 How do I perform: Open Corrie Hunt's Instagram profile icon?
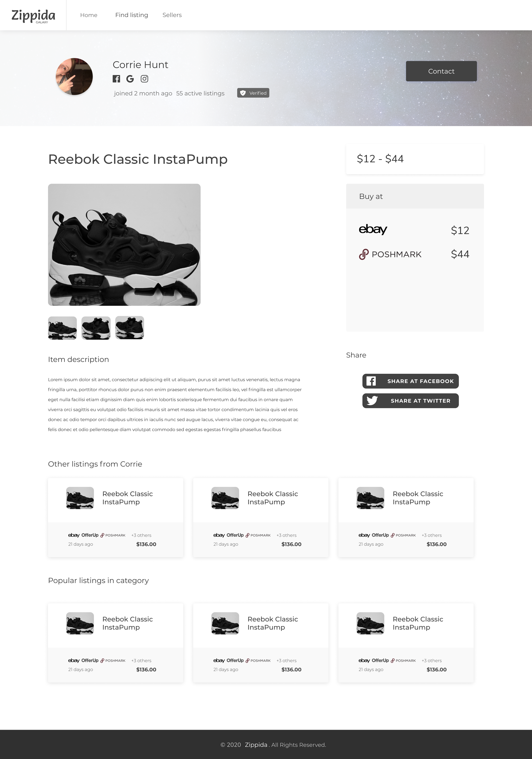144,79
